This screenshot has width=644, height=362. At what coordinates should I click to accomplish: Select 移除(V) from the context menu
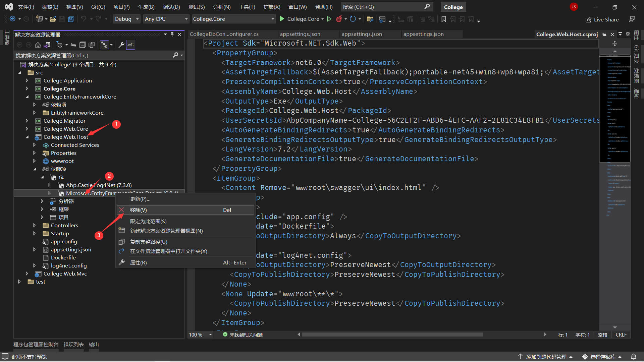coord(139,210)
